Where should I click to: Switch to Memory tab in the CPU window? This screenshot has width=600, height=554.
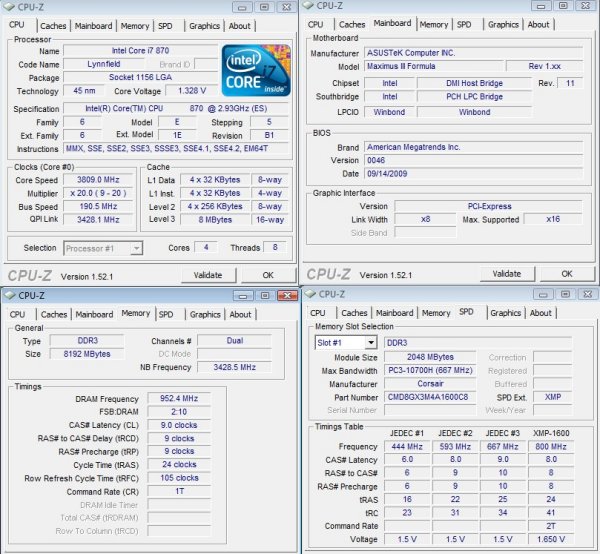click(x=135, y=26)
